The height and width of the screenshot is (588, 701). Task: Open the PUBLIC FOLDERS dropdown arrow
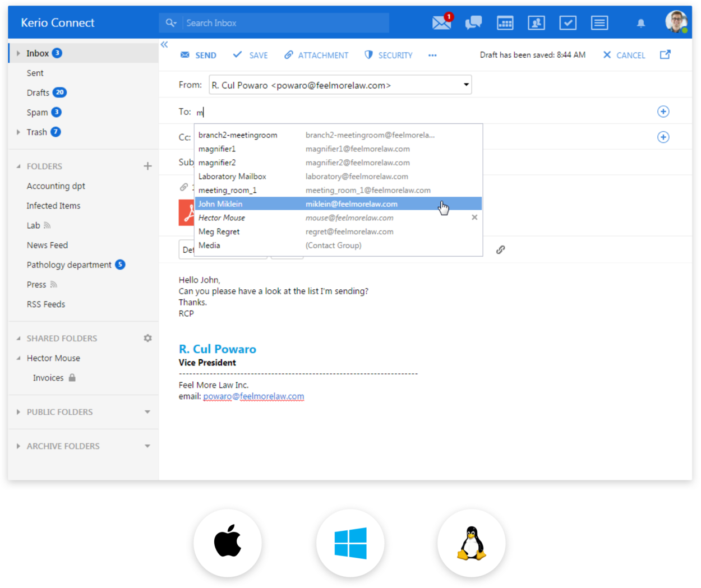tap(147, 412)
